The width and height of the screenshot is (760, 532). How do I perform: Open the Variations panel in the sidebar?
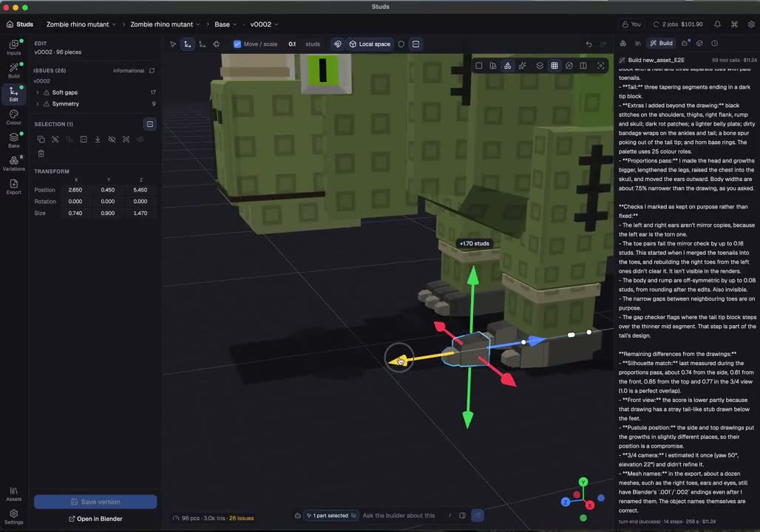coord(13,164)
